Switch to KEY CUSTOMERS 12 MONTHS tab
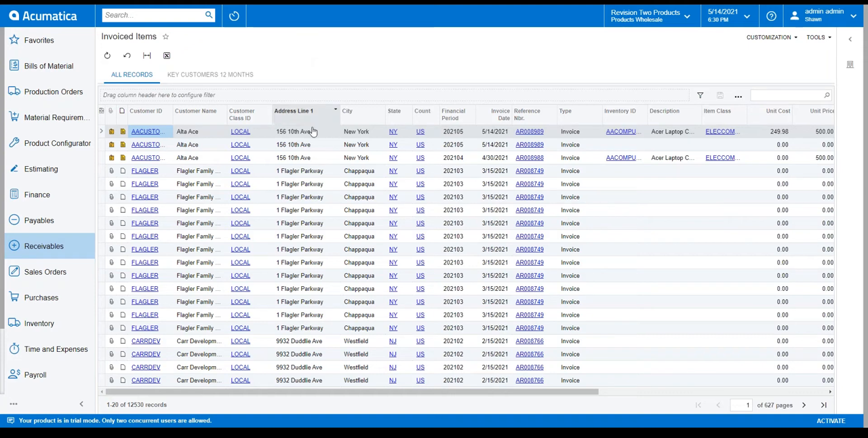The height and width of the screenshot is (438, 868). point(210,75)
